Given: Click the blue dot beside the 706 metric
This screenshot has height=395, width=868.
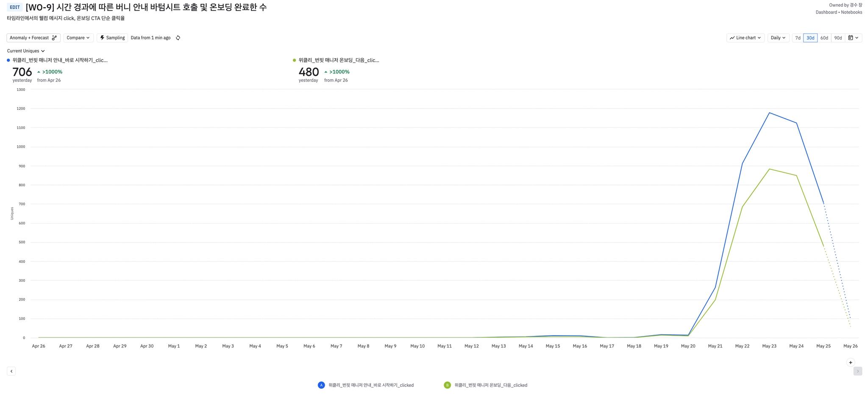Looking at the screenshot, I should pos(8,60).
